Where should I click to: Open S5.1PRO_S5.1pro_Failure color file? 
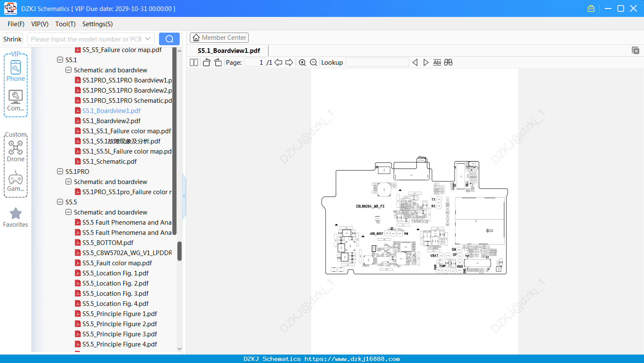[x=123, y=192]
